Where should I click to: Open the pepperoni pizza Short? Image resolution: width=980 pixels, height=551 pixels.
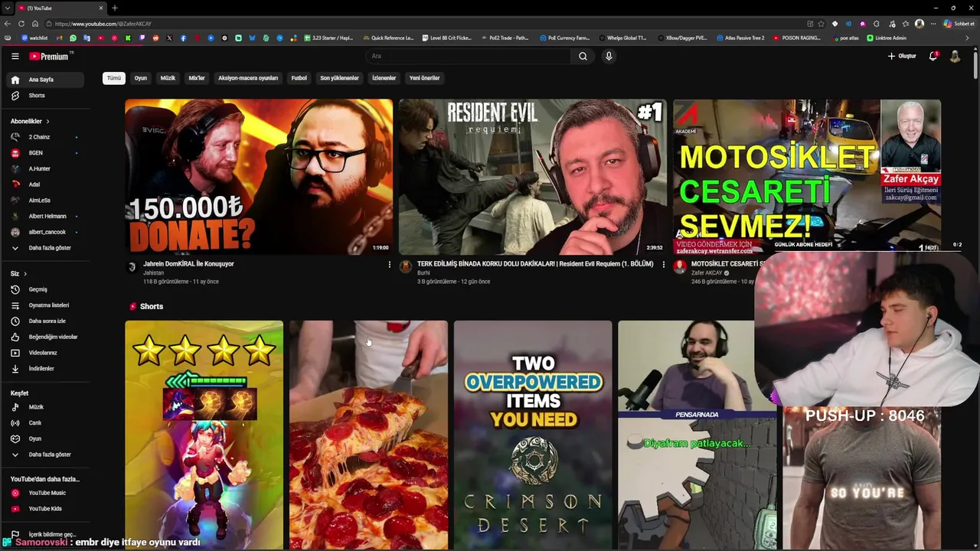[x=368, y=435]
